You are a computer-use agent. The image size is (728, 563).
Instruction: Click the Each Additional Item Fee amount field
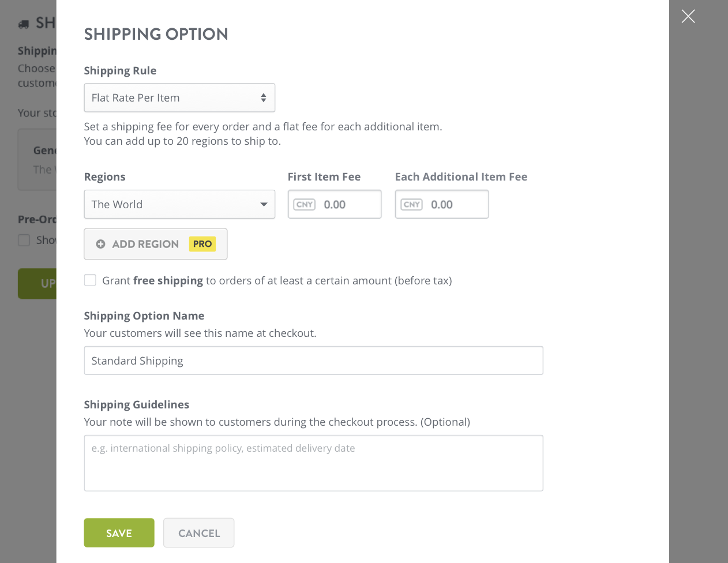click(x=442, y=204)
